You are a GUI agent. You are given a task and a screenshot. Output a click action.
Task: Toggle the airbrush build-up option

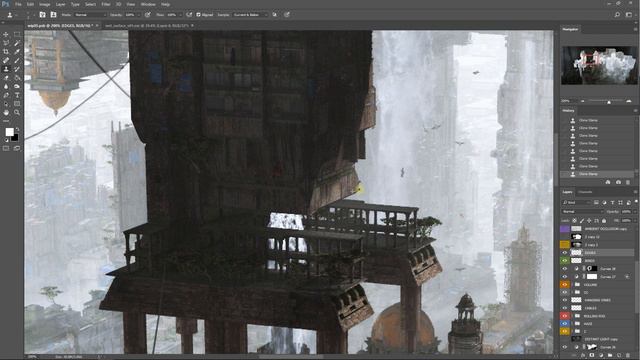click(x=189, y=15)
